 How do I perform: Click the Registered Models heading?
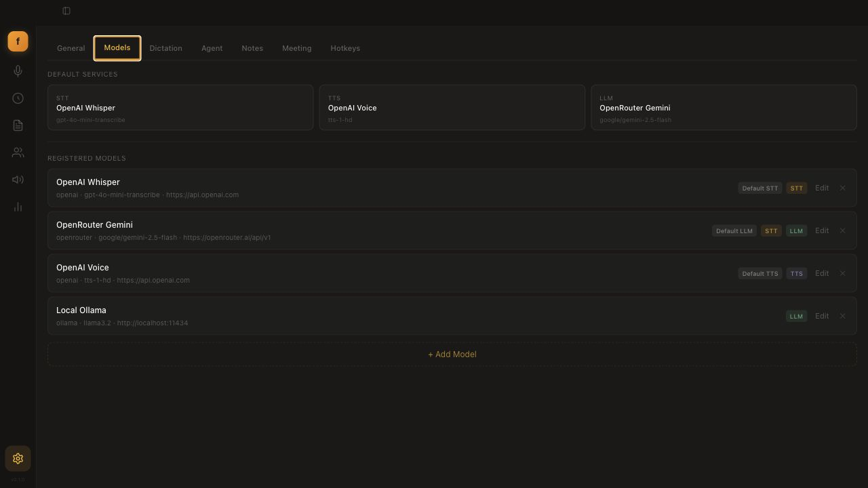tap(87, 158)
